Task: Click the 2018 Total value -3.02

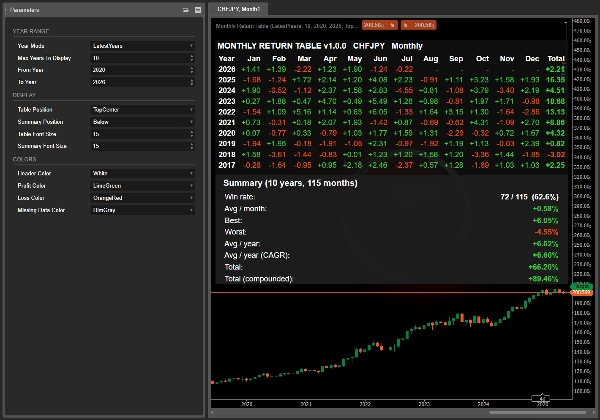Action: 555,155
